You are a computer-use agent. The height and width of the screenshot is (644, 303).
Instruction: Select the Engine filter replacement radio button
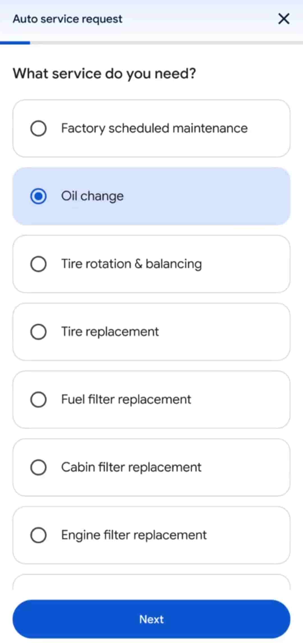[38, 535]
